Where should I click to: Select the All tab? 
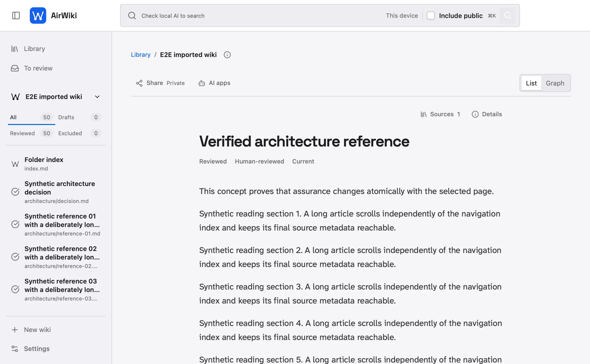coord(31,117)
